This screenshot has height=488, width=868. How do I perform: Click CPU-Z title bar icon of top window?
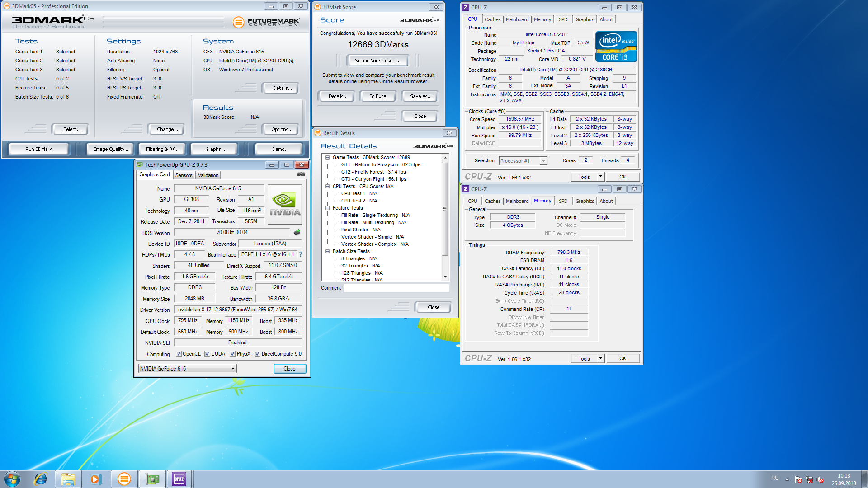pyautogui.click(x=466, y=7)
